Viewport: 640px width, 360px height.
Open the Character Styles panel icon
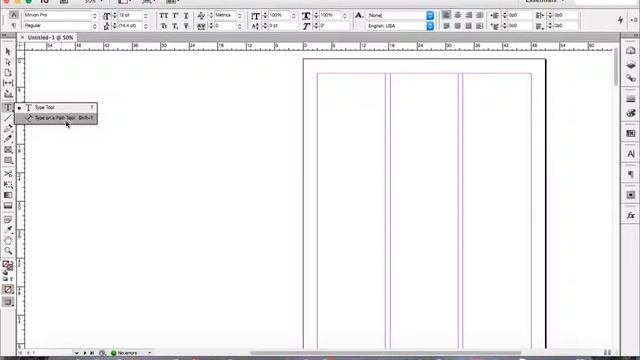click(x=631, y=154)
